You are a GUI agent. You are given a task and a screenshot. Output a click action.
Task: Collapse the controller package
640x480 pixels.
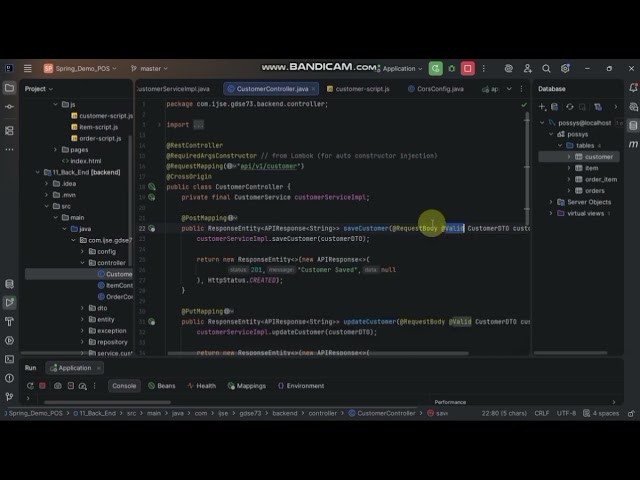(x=82, y=263)
